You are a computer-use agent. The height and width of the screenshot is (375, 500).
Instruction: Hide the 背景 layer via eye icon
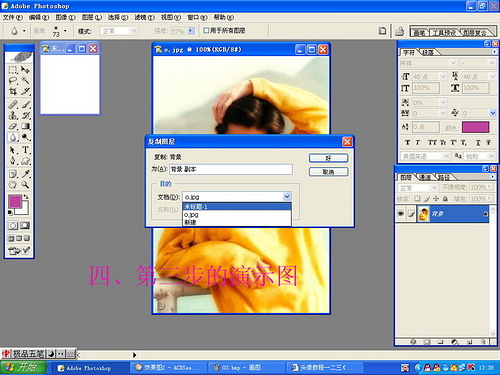(x=400, y=214)
